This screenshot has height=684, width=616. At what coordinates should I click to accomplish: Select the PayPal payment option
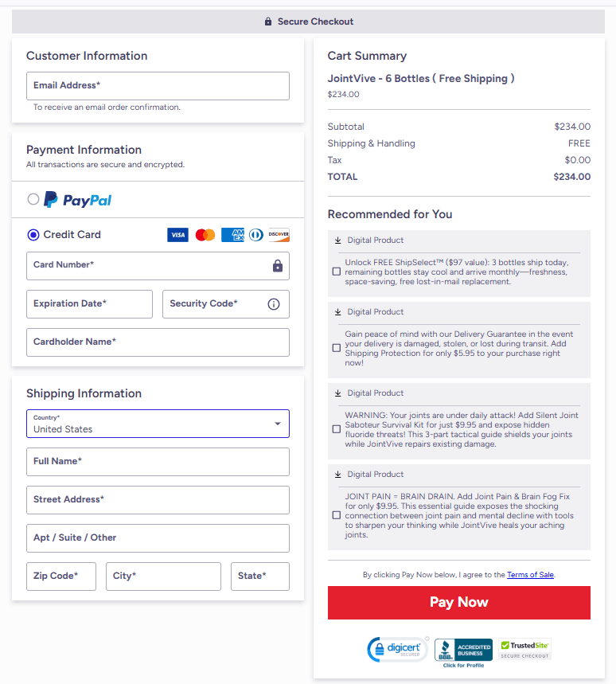33,199
